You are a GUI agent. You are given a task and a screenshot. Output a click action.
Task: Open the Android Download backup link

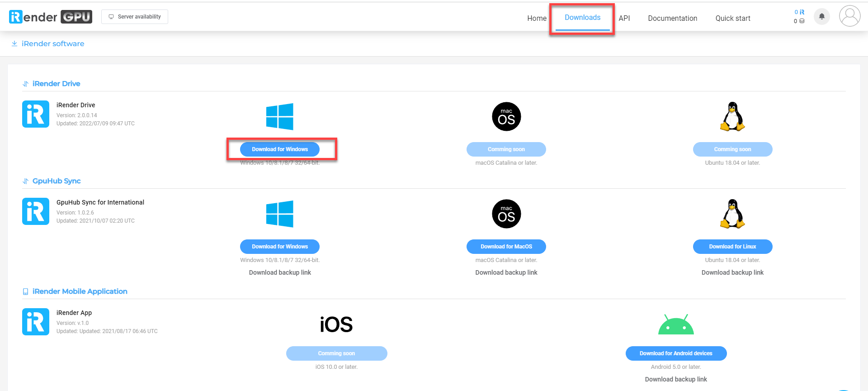(676, 379)
